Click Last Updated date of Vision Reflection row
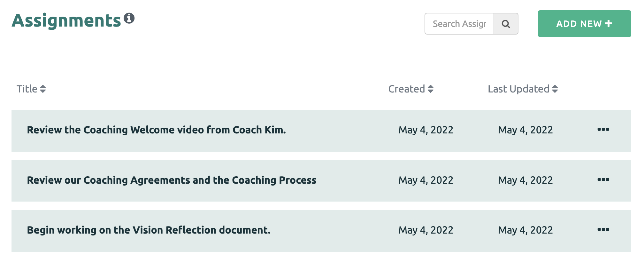Screen dimensions: 644x263 point(525,230)
